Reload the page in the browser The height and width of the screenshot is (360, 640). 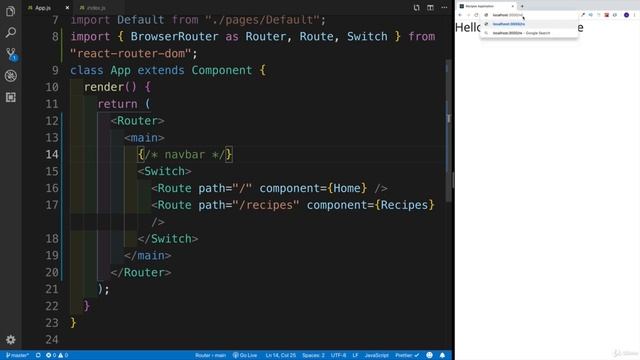[476, 15]
